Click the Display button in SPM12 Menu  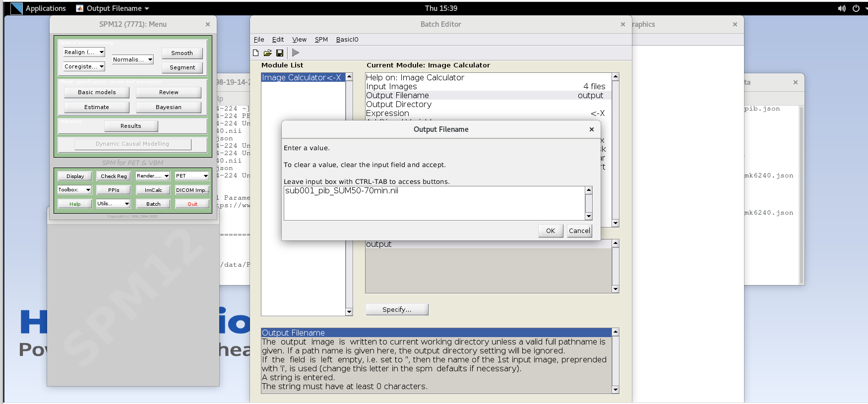coord(75,176)
